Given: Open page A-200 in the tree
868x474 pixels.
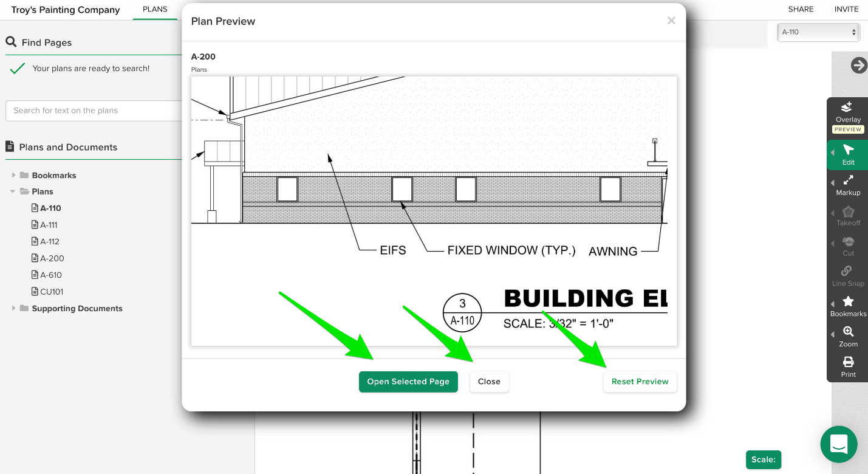Looking at the screenshot, I should [x=52, y=258].
